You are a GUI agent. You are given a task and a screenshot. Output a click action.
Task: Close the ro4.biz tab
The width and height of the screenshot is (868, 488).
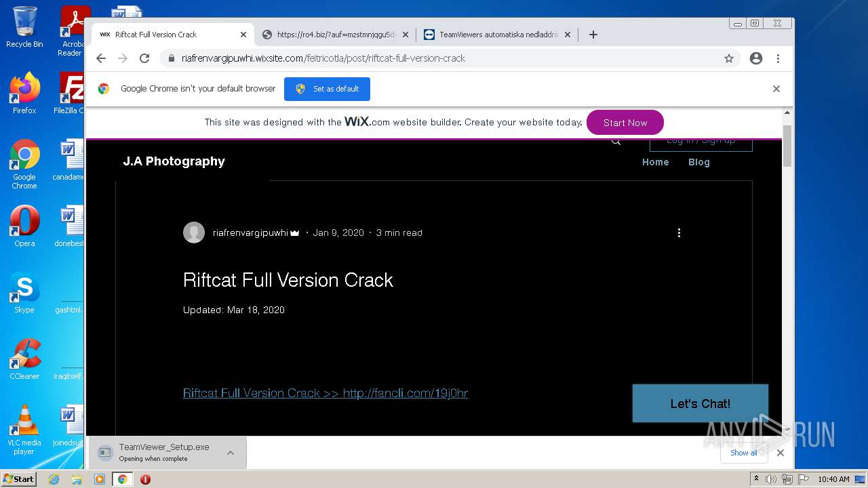pyautogui.click(x=406, y=35)
